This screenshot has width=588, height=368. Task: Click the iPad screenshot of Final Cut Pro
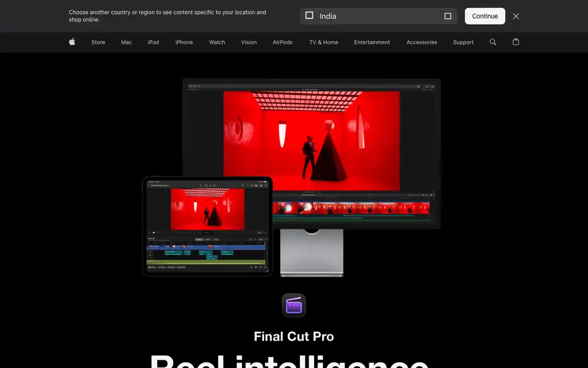point(207,226)
